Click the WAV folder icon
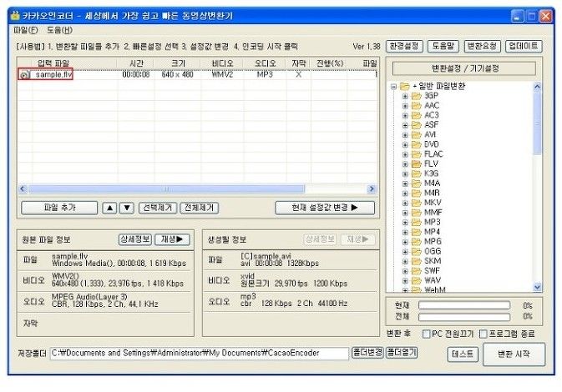The height and width of the screenshot is (392, 562). (416, 280)
